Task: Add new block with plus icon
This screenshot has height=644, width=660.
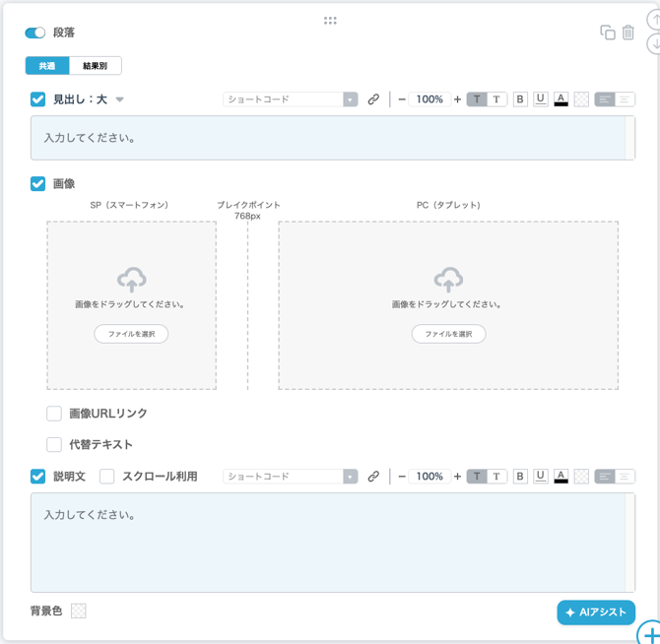Action: point(650,632)
